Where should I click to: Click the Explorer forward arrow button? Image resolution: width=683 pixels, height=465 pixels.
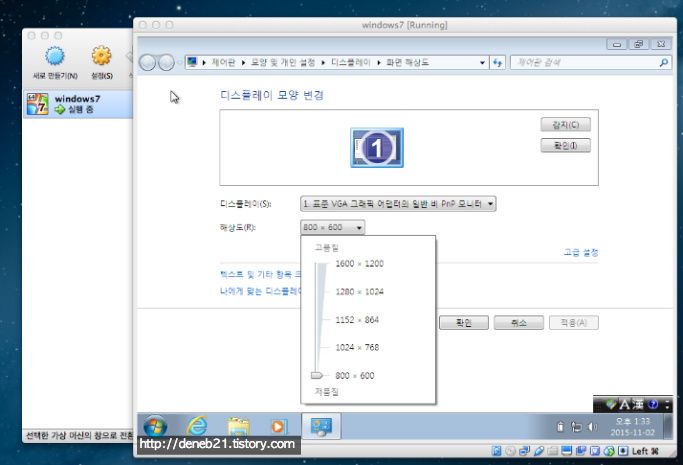pos(166,63)
